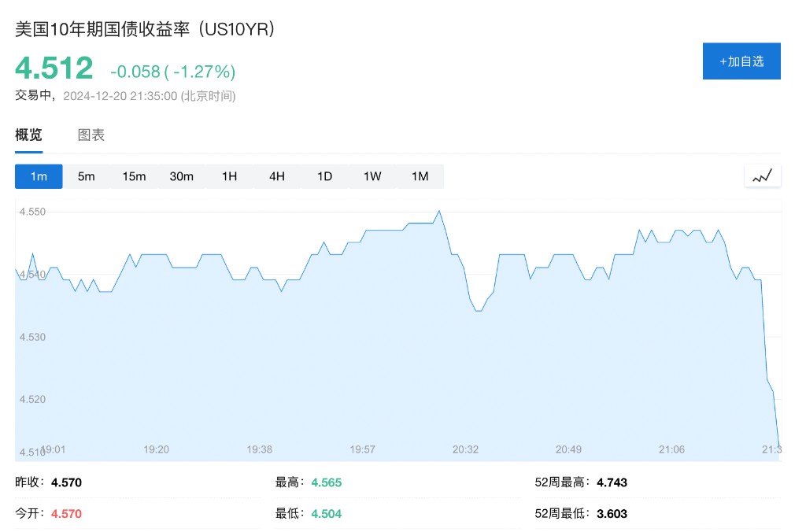This screenshot has width=806, height=532.
Task: Click the 交易中 status text
Action: 33,95
